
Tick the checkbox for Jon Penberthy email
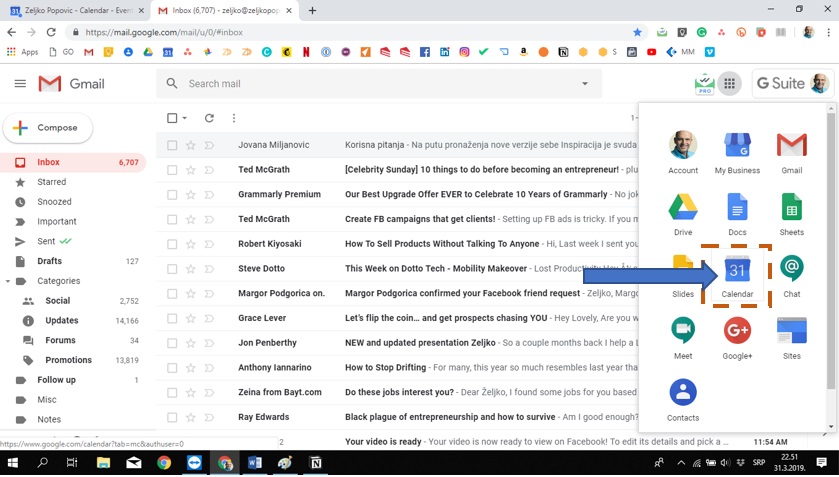tap(172, 343)
